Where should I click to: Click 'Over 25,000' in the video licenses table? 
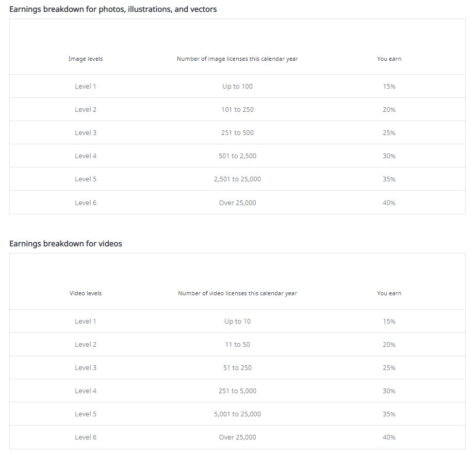237,437
